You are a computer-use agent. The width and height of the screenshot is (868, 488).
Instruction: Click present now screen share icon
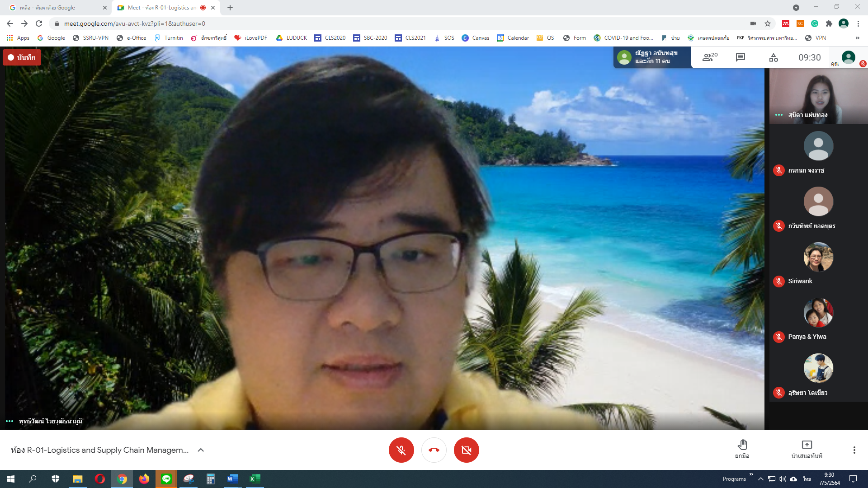[807, 445]
